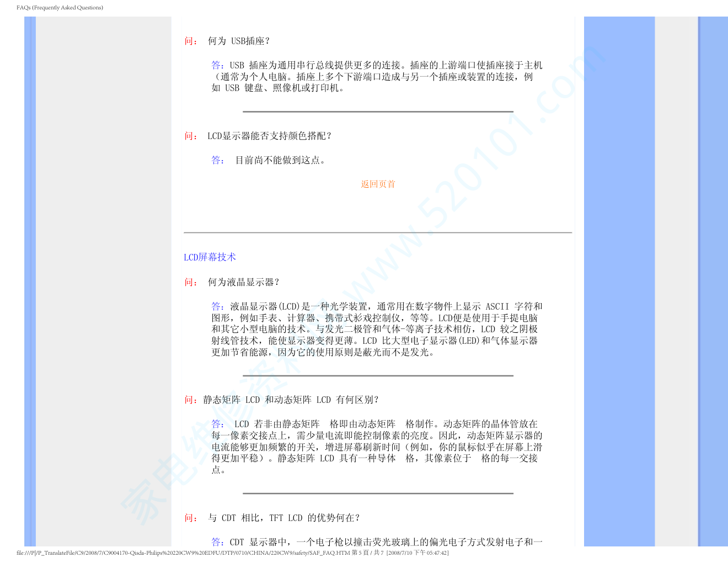Click the divider line below the USB answer
Screen dimensions: 728x563
pyautogui.click(x=378, y=111)
